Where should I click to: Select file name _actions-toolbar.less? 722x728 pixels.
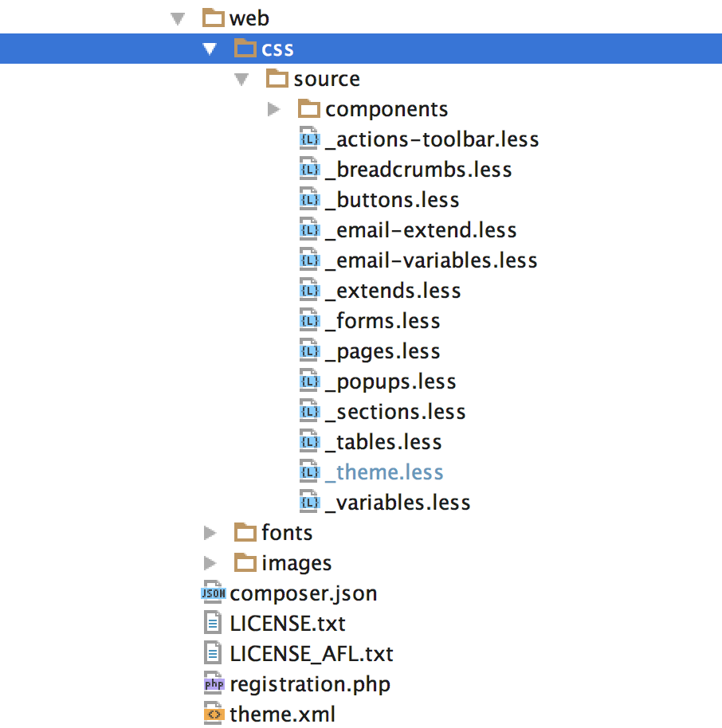[x=432, y=139]
